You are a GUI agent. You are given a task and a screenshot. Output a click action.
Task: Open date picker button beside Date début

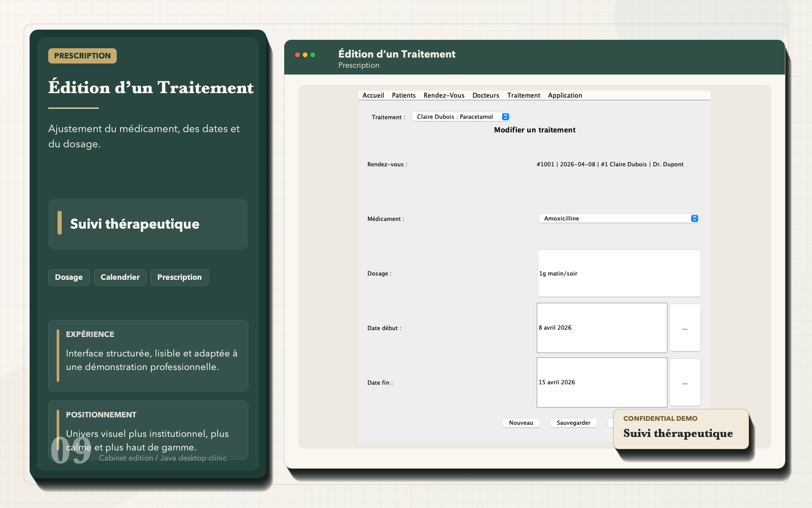click(x=685, y=328)
